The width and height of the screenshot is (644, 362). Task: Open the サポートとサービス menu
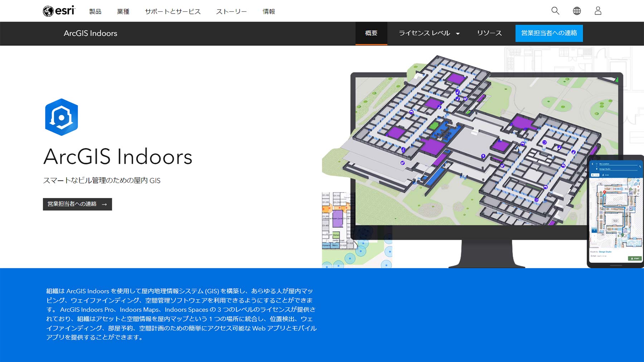pos(173,11)
